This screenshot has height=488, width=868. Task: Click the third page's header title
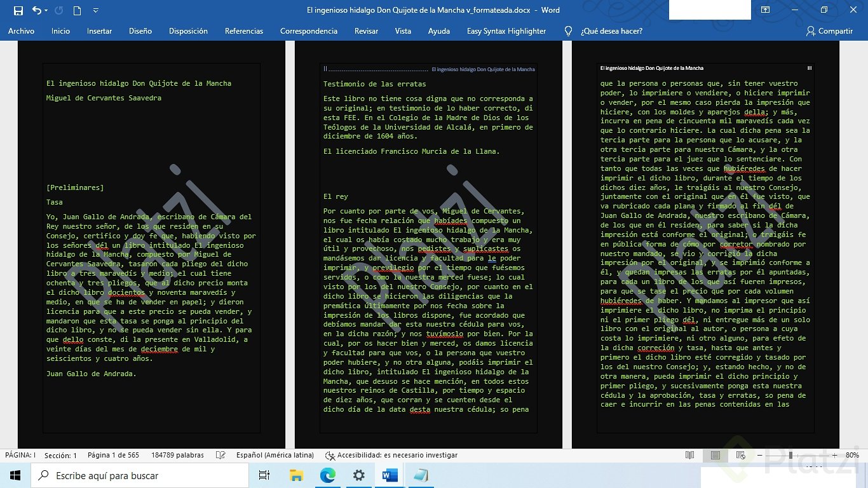[x=652, y=68]
